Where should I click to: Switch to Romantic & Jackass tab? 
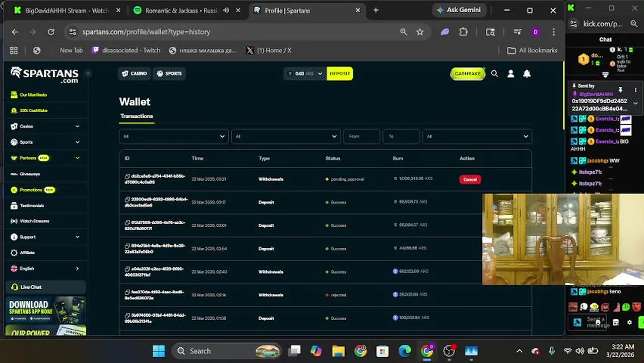[x=185, y=10]
